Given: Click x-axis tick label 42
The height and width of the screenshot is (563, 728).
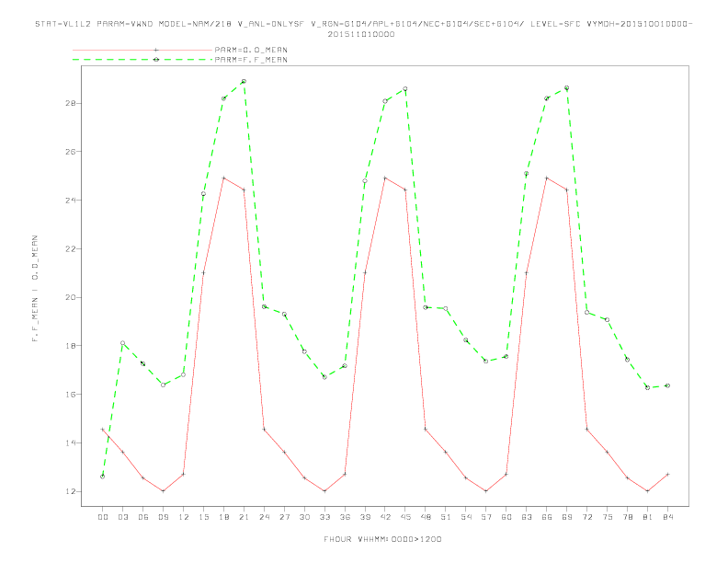Looking at the screenshot, I should 385,517.
